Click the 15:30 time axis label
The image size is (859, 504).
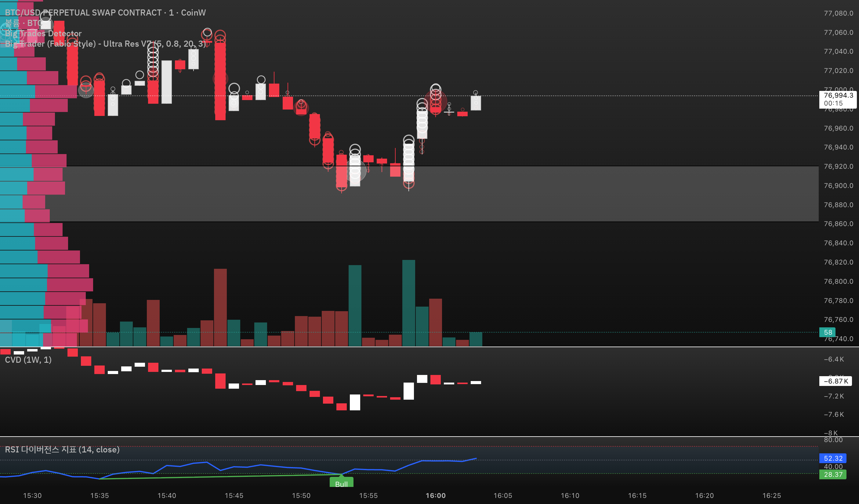click(x=32, y=495)
